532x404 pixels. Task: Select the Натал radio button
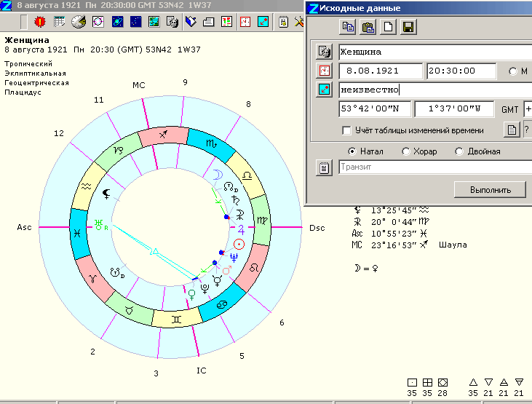[x=352, y=151]
